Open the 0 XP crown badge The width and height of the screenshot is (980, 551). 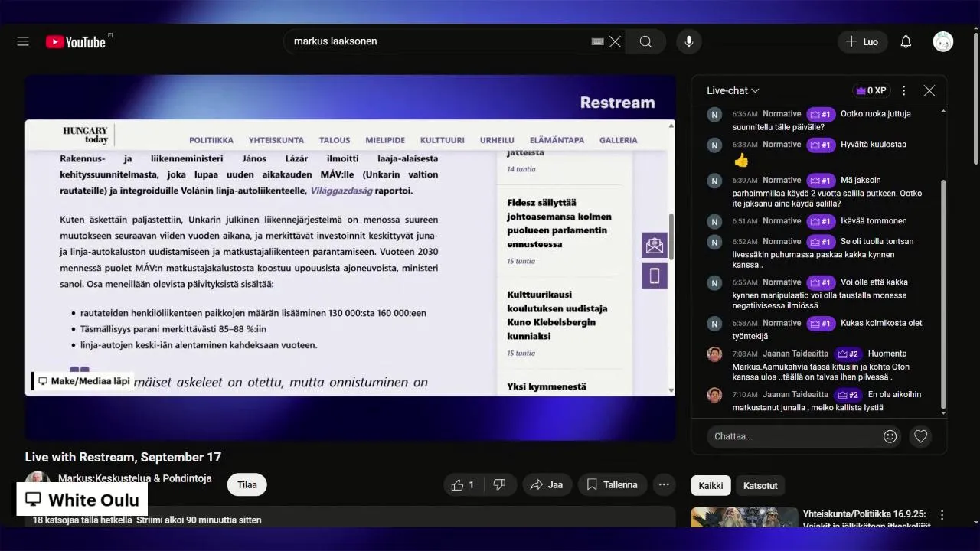871,90
